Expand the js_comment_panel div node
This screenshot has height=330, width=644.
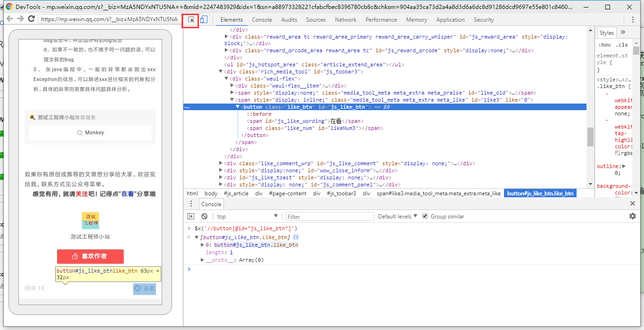[x=221, y=185]
